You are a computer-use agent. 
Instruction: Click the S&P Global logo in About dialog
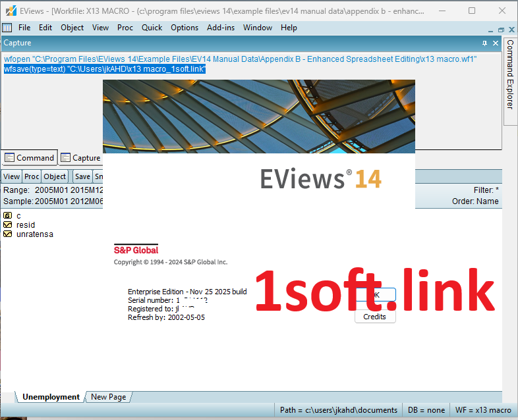click(136, 249)
